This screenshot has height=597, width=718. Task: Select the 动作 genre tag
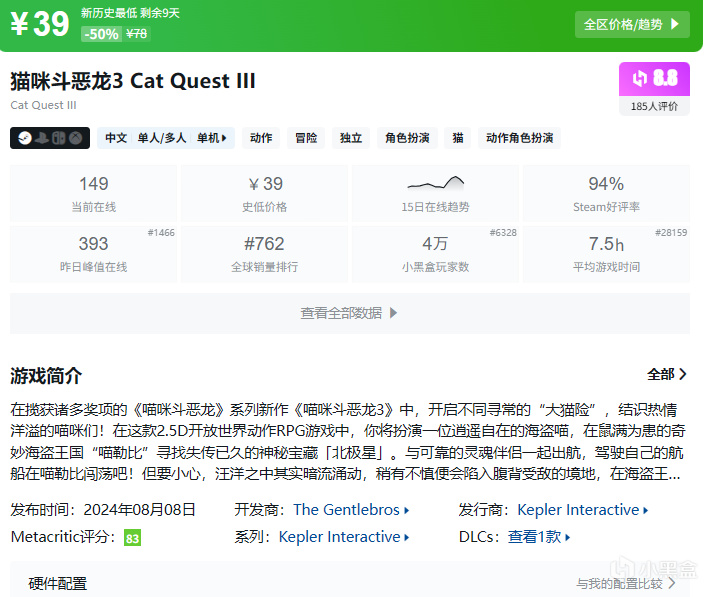[x=261, y=138]
